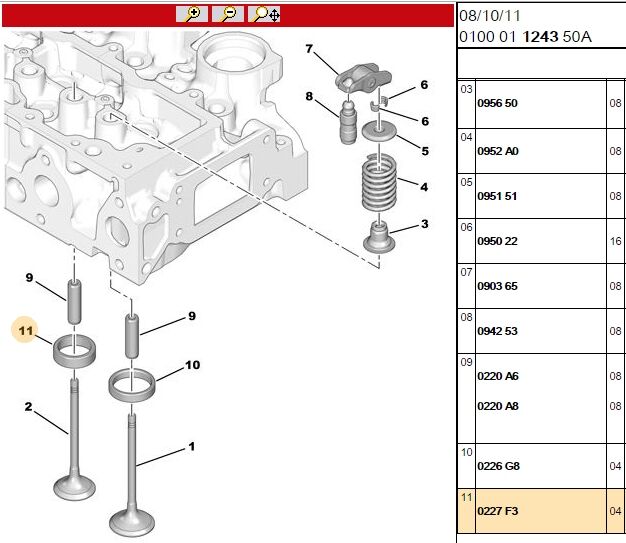Open part number 0956 50

click(497, 103)
